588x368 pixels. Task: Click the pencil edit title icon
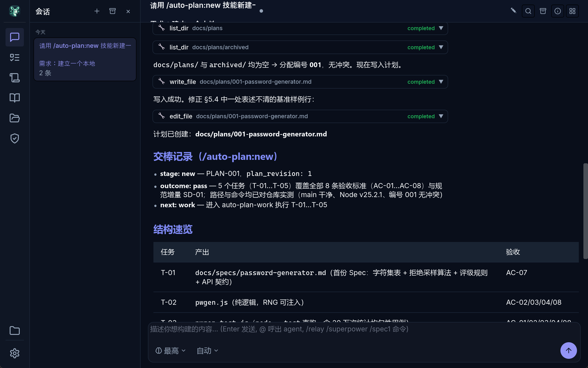click(513, 11)
